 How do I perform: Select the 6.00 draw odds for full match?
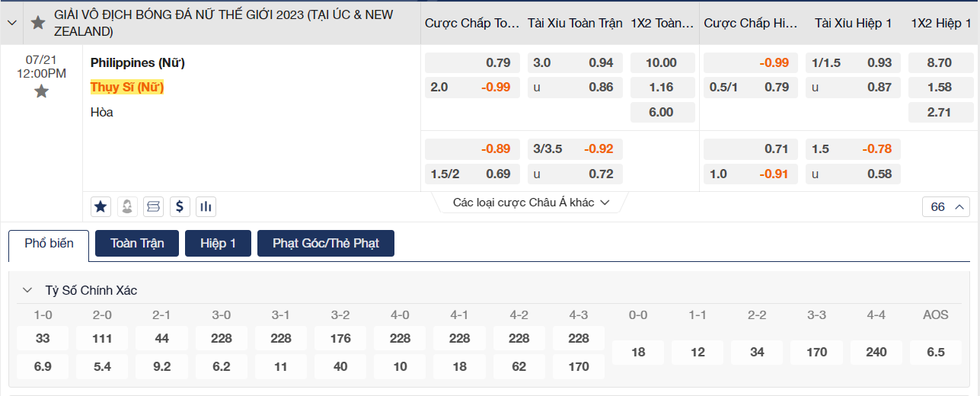pyautogui.click(x=662, y=112)
